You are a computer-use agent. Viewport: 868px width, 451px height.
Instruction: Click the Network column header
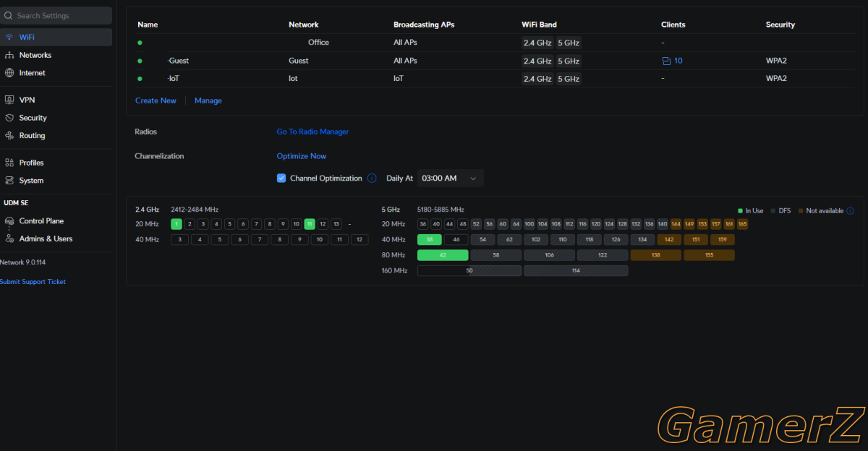304,25
